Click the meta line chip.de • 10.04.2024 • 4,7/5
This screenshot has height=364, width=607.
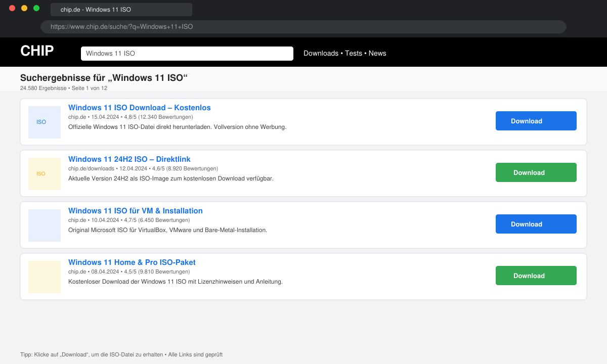[x=129, y=220]
